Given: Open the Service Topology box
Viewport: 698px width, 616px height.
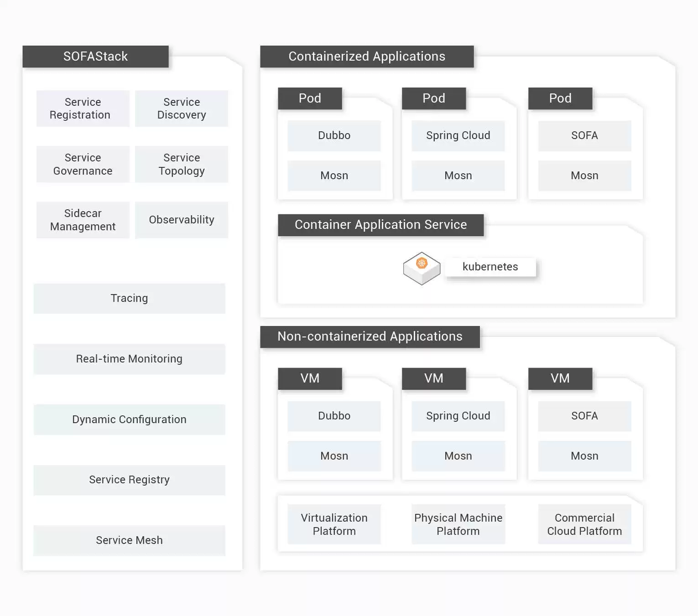Looking at the screenshot, I should coord(182,164).
